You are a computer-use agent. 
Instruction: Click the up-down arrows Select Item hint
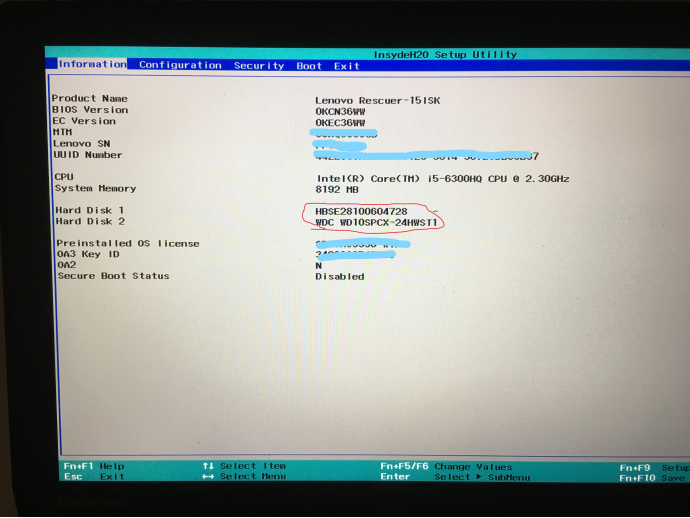pos(244,466)
